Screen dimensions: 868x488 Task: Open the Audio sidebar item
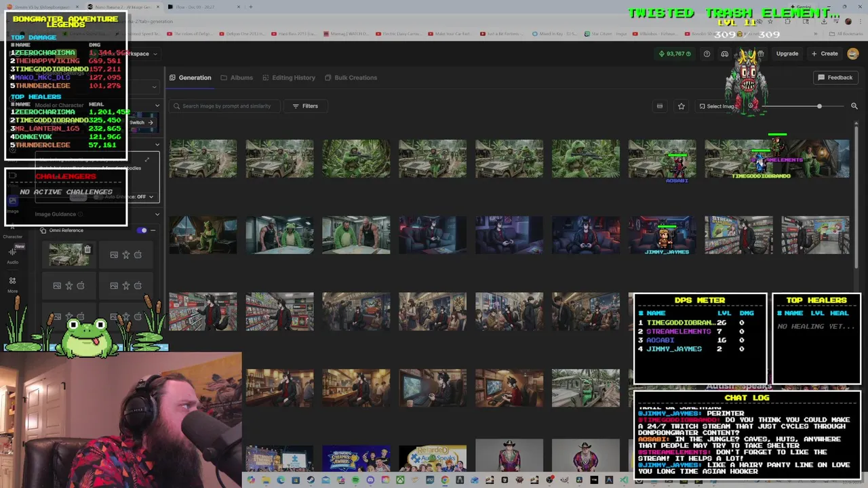pos(12,256)
